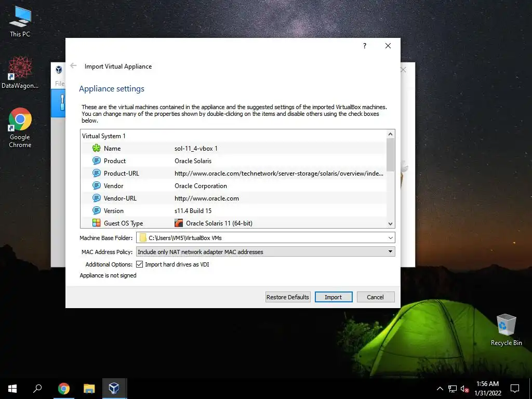Click the Restore Defaults button
The height and width of the screenshot is (399, 532).
288,297
